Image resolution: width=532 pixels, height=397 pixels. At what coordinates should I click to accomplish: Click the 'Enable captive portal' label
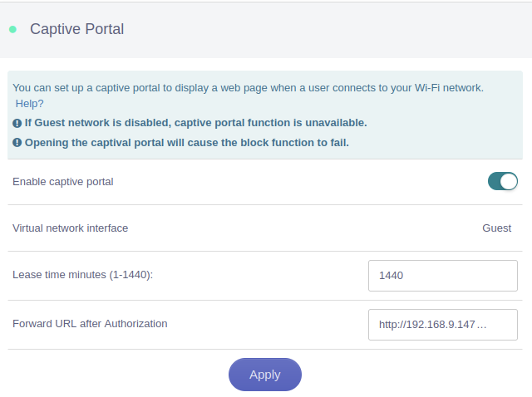tap(63, 181)
